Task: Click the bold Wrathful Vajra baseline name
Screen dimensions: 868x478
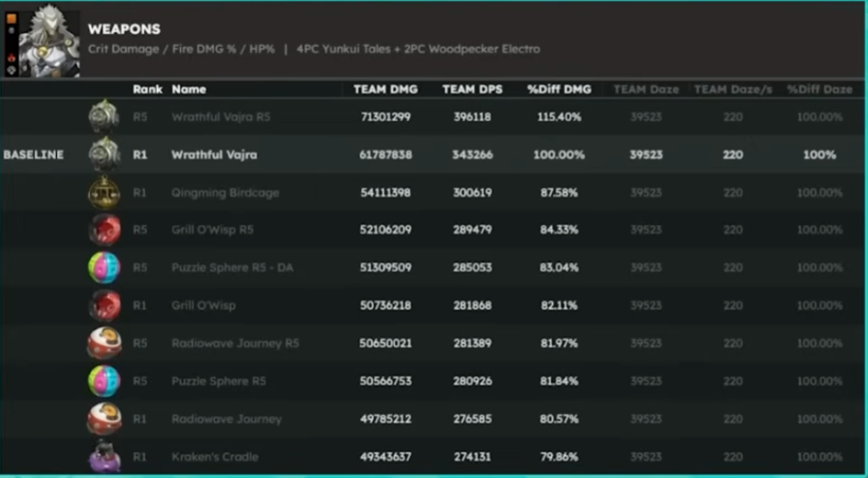Action: pyautogui.click(x=214, y=154)
